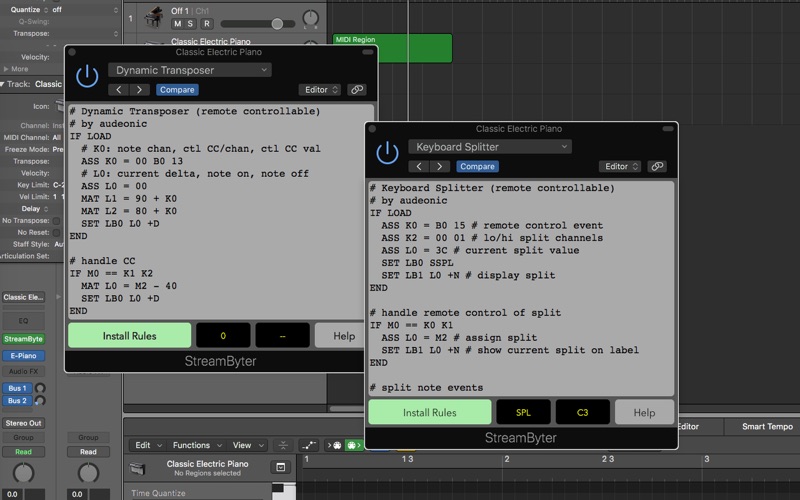Screen dimensions: 800x500
Task: Click the E-Piano instrument slot
Action: point(23,356)
